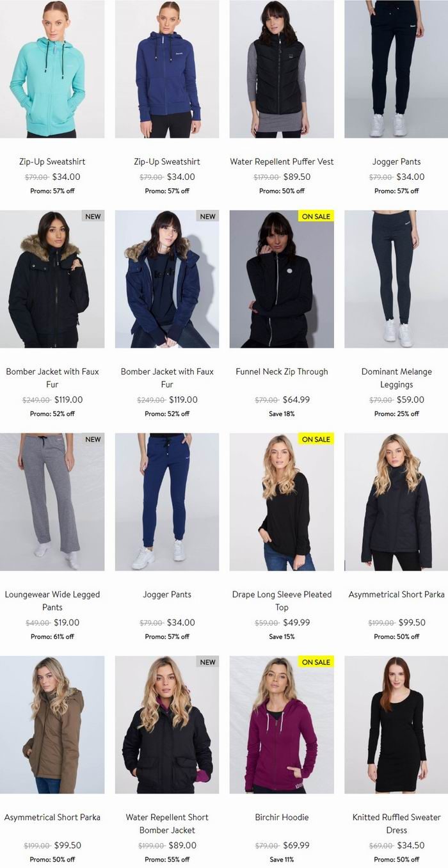View the dark melange leggings photo
This screenshot has width=448, height=868.
[396, 279]
